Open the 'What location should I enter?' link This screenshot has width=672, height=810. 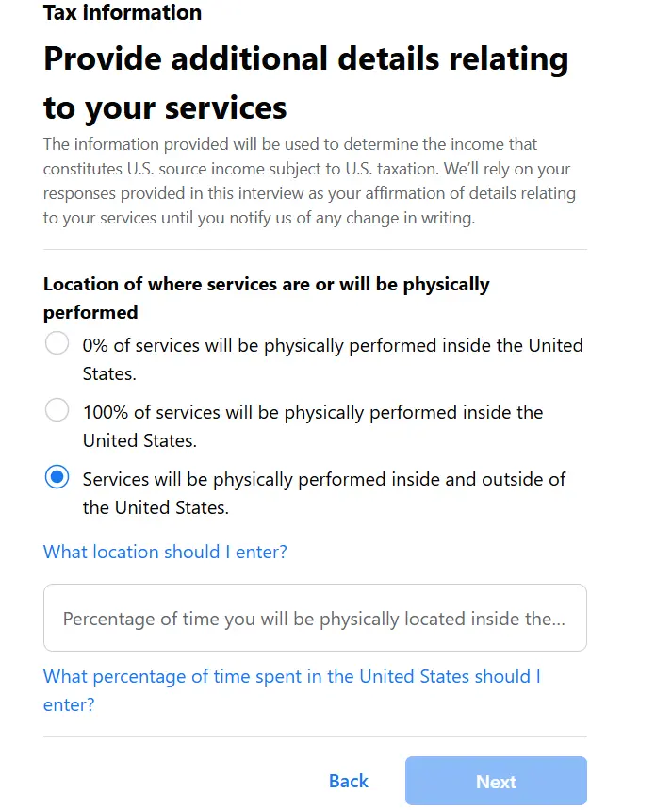(165, 552)
